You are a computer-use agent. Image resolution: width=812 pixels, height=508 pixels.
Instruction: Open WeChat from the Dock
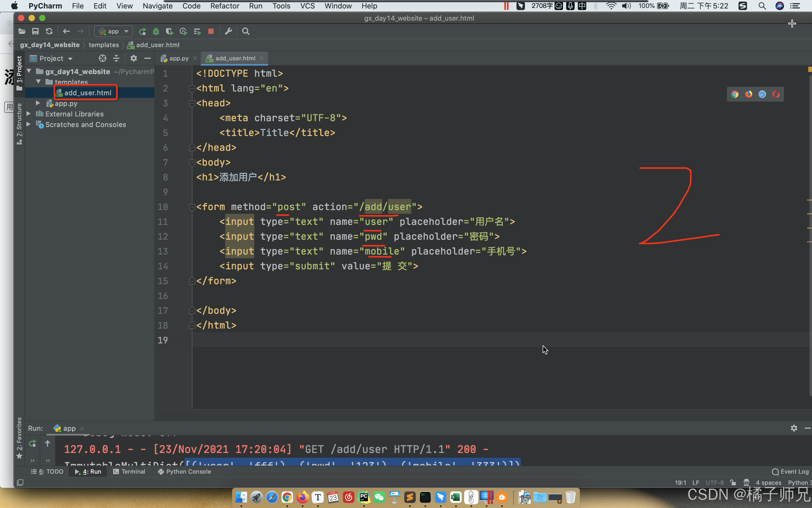click(x=379, y=497)
